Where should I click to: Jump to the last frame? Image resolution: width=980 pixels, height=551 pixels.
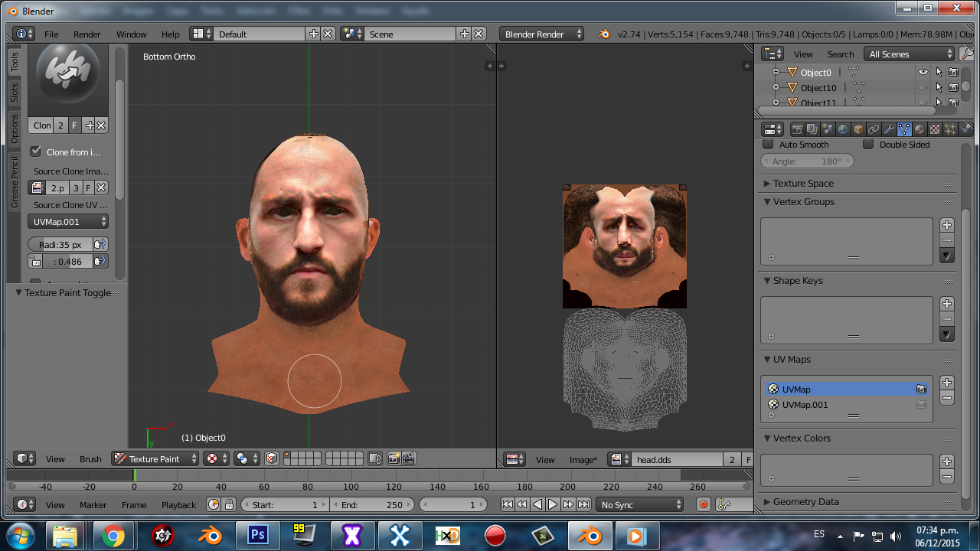pos(583,504)
